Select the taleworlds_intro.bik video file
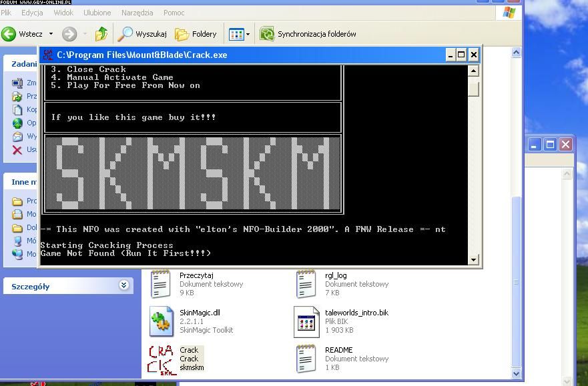 (306, 322)
